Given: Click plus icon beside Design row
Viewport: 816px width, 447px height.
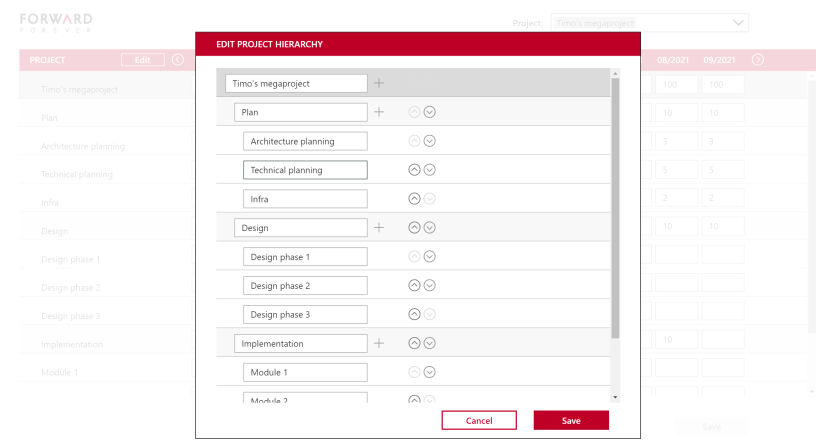Looking at the screenshot, I should (379, 228).
